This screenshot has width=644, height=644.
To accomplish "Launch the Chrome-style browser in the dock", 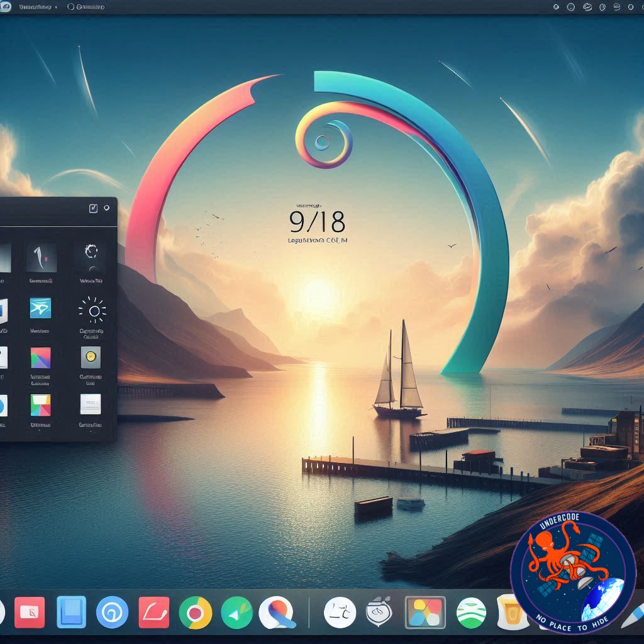I will click(196, 613).
